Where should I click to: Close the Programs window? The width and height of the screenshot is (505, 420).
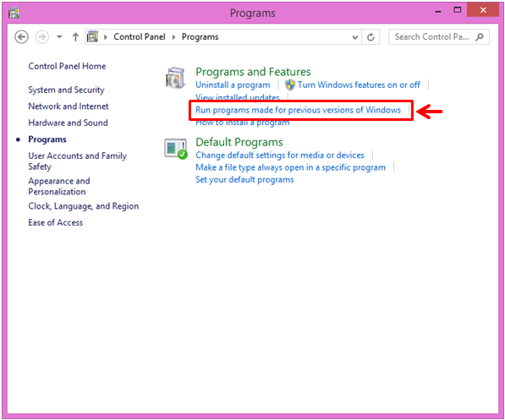(x=483, y=10)
